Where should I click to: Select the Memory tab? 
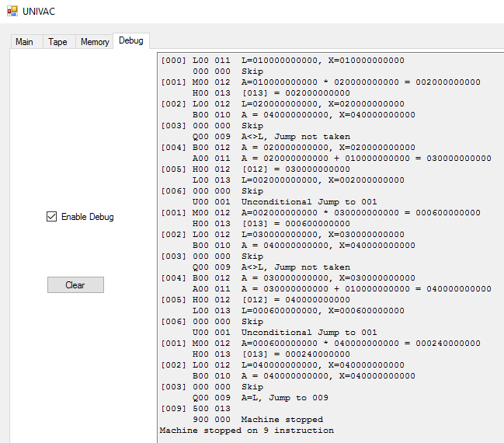[95, 42]
